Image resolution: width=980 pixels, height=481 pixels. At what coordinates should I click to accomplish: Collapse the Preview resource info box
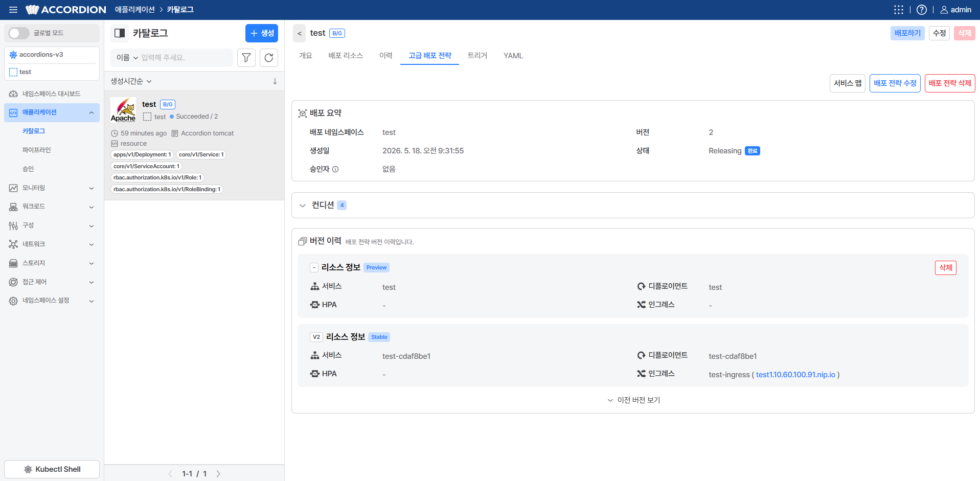[x=314, y=268]
